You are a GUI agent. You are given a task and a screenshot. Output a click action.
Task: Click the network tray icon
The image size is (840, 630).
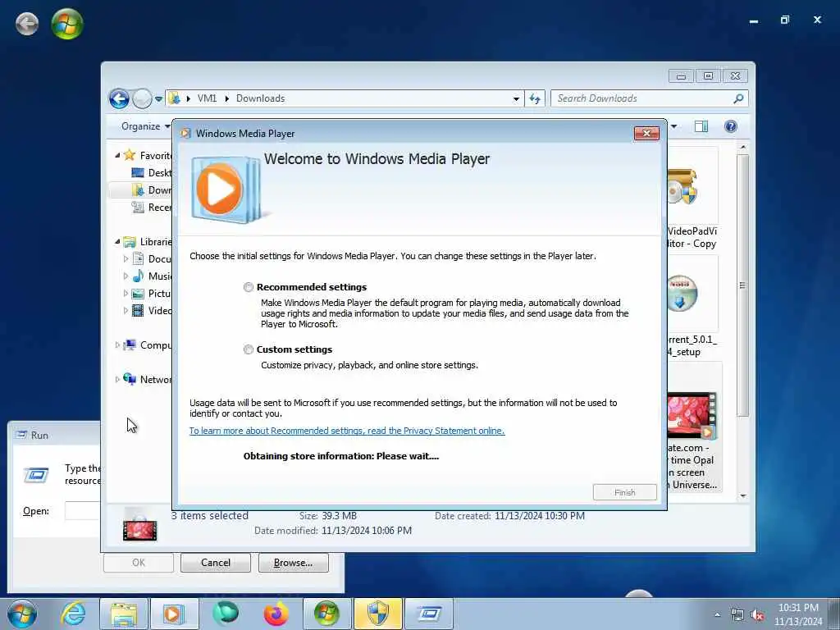[x=737, y=615]
